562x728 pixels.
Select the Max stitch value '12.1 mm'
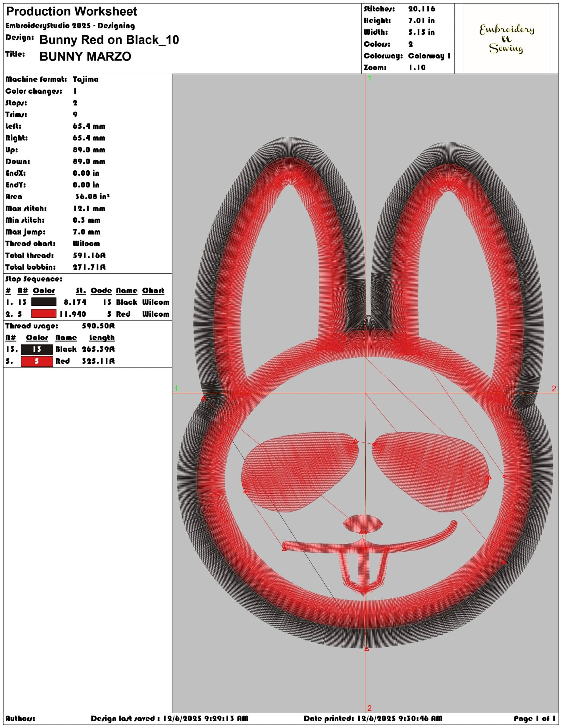coord(89,209)
